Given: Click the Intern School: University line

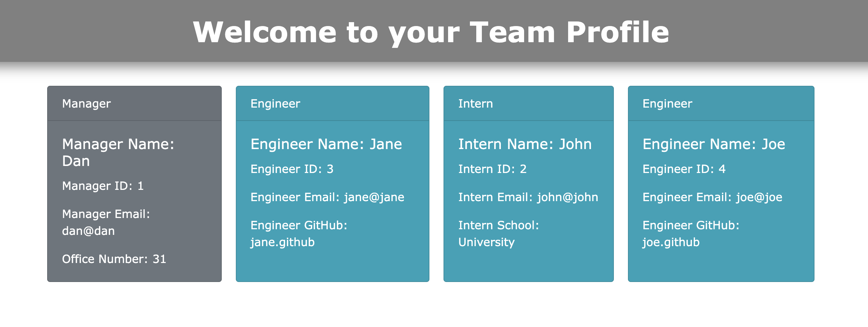Looking at the screenshot, I should pos(498,234).
